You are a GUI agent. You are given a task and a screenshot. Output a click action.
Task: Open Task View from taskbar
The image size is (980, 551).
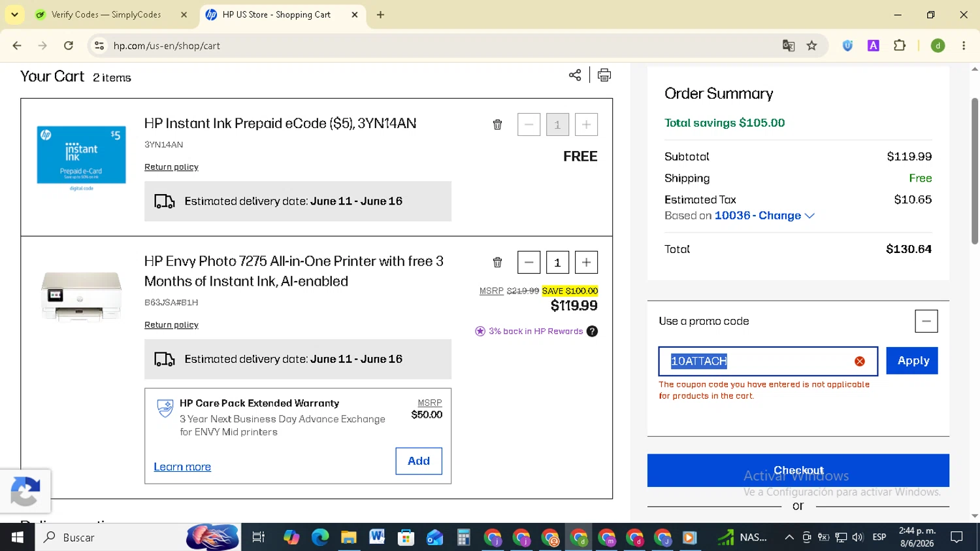pos(259,537)
